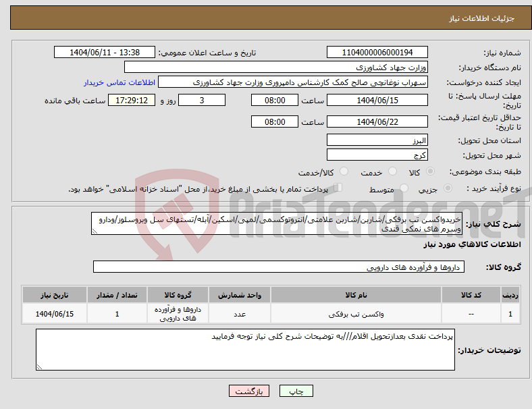Click the delivery province field البرز

point(377,140)
